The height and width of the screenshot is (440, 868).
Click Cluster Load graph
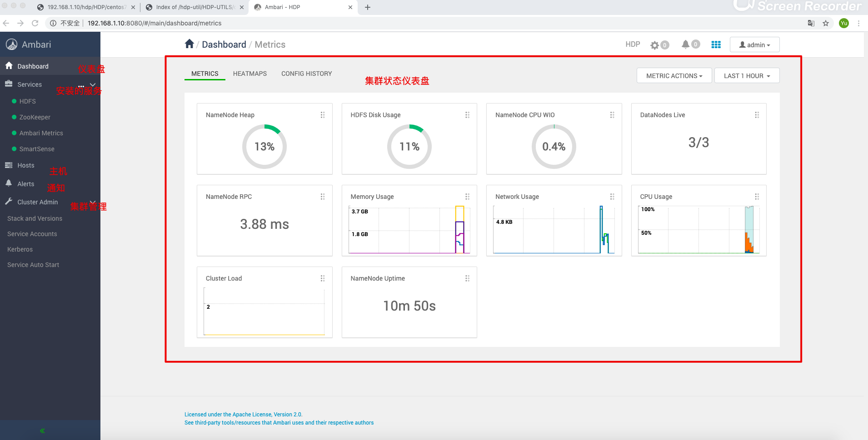(264, 311)
